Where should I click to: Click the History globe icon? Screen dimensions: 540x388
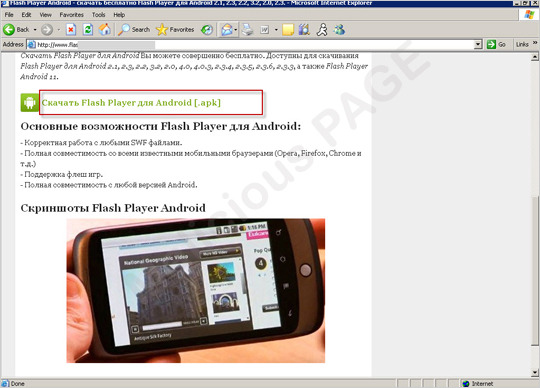click(x=207, y=30)
